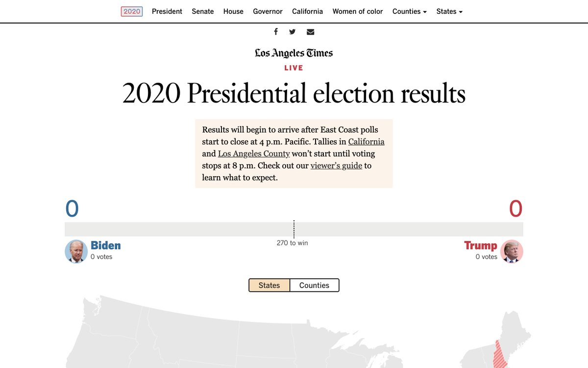This screenshot has width=588, height=368.
Task: View the Governor races page
Action: point(268,11)
